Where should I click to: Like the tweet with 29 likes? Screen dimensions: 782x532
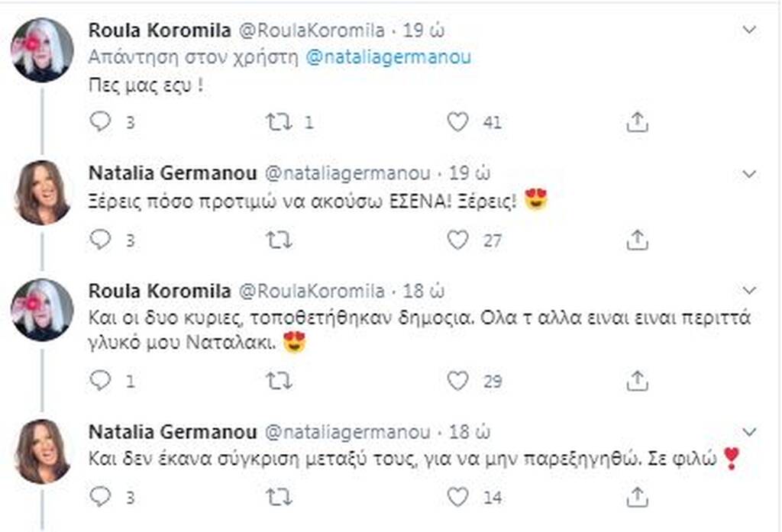tap(457, 380)
